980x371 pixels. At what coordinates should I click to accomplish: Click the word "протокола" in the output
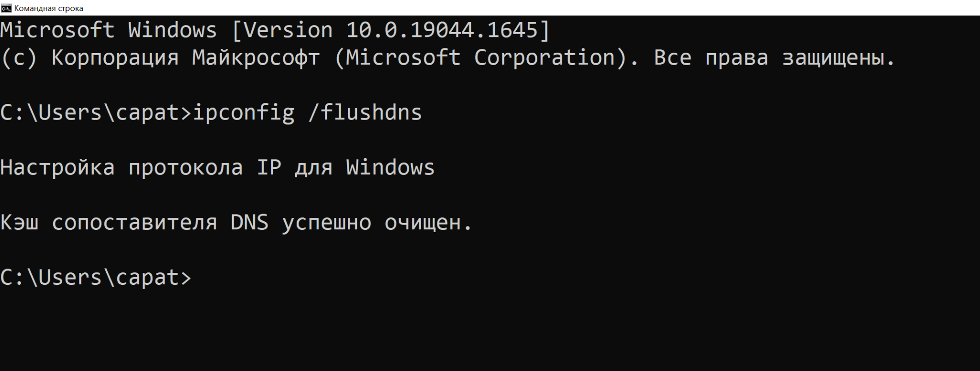tap(186, 168)
